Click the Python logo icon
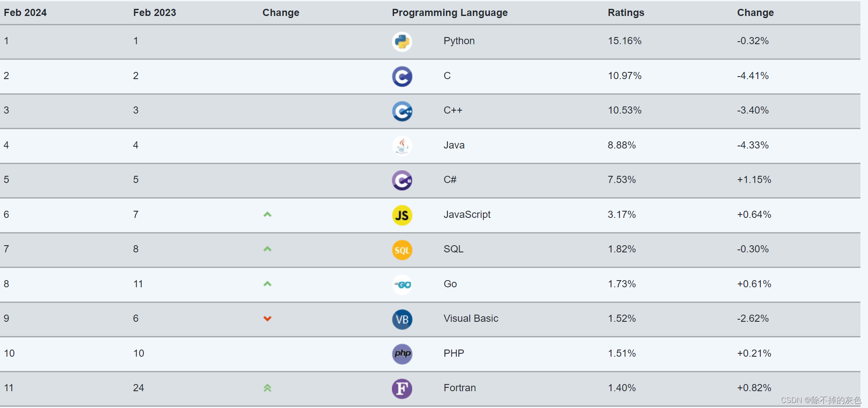 pos(402,42)
